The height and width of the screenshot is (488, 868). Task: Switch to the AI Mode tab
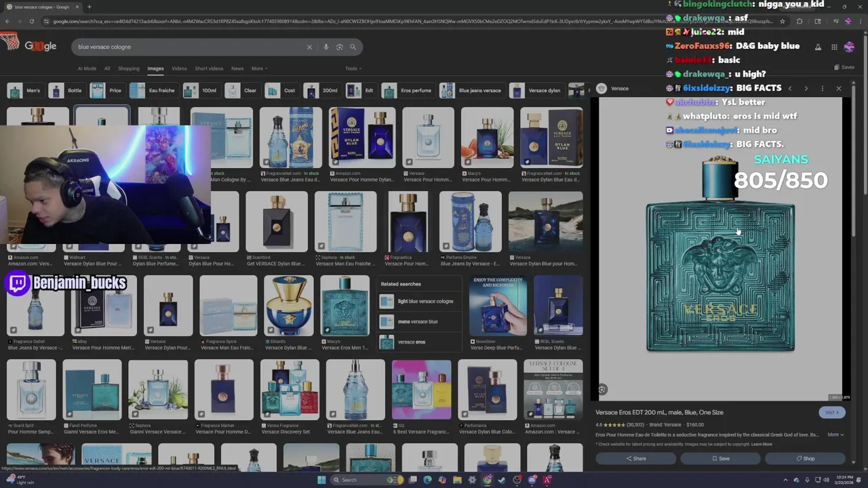pos(87,68)
